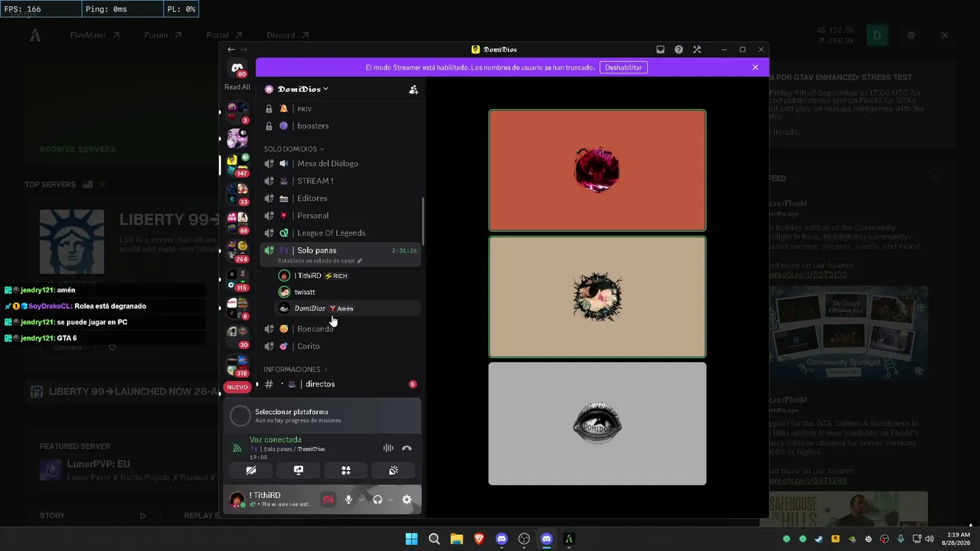Open the locked PRIV channel

tap(341, 109)
